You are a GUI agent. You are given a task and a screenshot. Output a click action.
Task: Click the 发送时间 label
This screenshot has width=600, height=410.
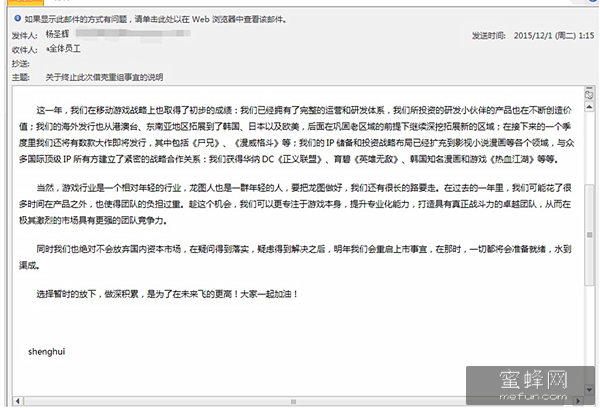tap(489, 36)
